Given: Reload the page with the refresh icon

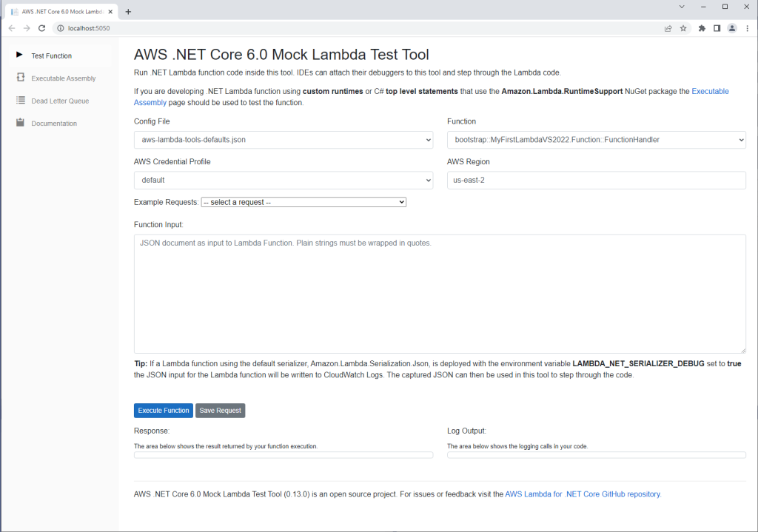Looking at the screenshot, I should [x=41, y=27].
